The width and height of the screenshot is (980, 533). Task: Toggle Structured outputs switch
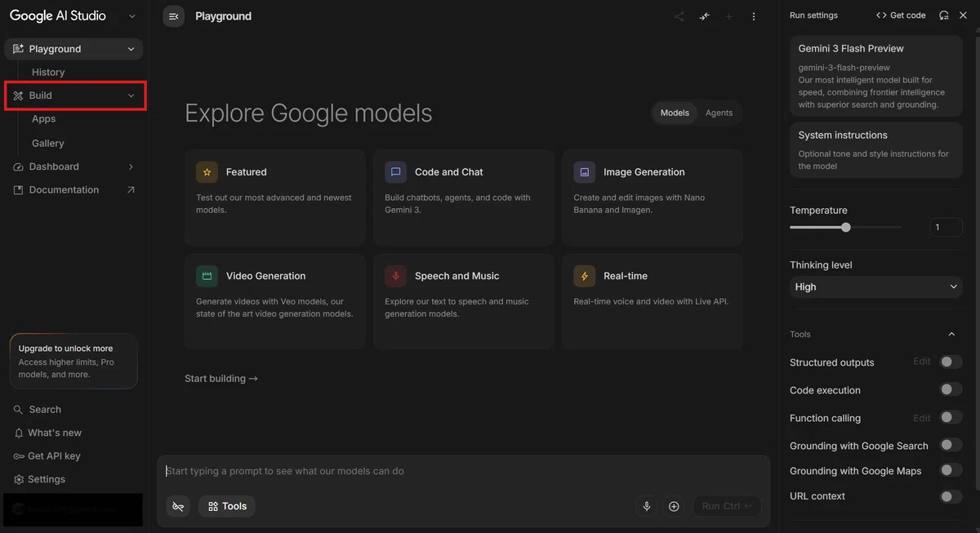pyautogui.click(x=951, y=362)
